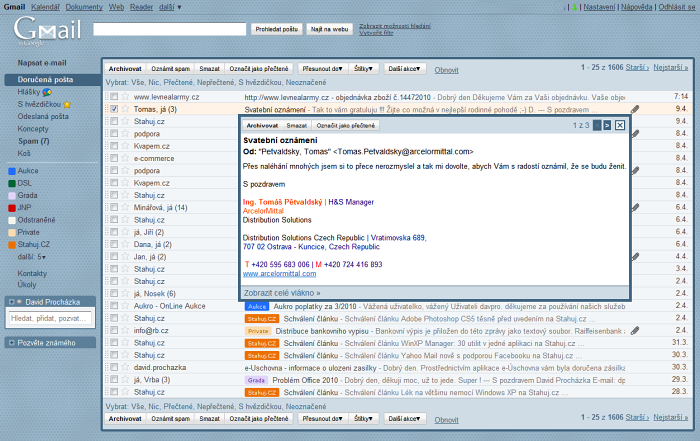Open bottom Další akce dropdown
700x441 pixels.
pyautogui.click(x=404, y=419)
